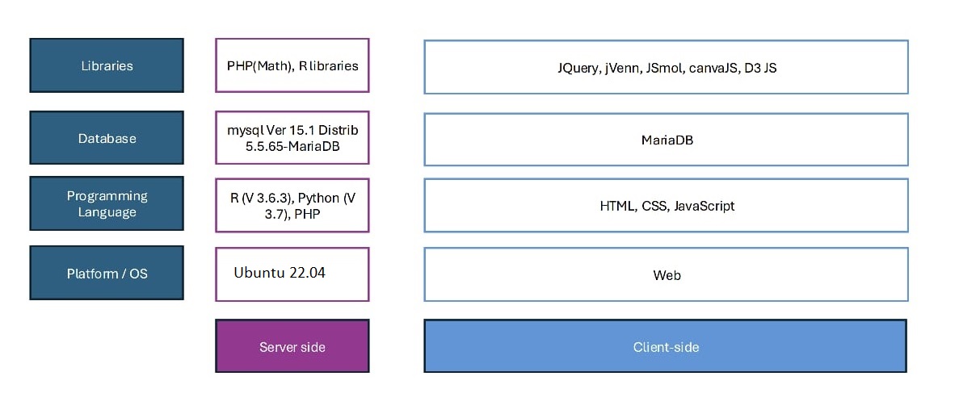The width and height of the screenshot is (980, 414).
Task: Select the Ubuntu 22.04 box
Action: [292, 274]
